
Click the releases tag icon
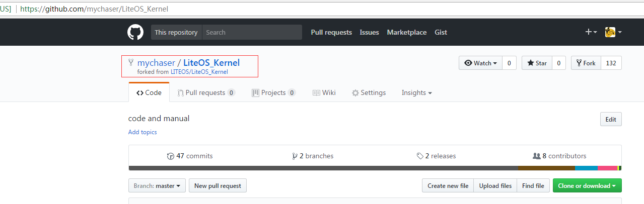pos(420,156)
